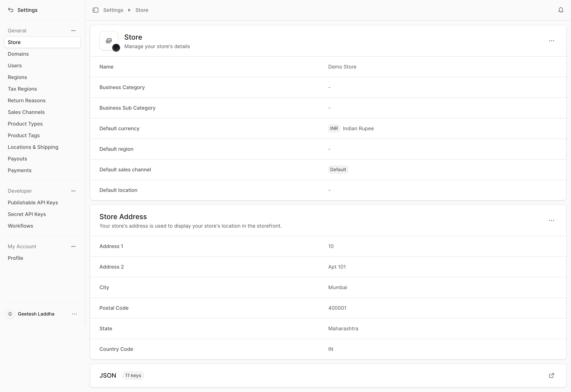Go to Domains settings

click(18, 54)
